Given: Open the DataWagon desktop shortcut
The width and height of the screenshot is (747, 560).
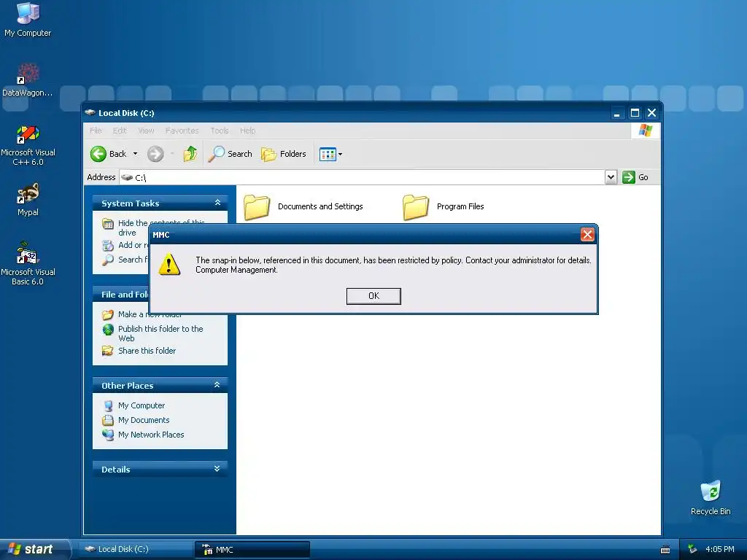Looking at the screenshot, I should coord(28,80).
